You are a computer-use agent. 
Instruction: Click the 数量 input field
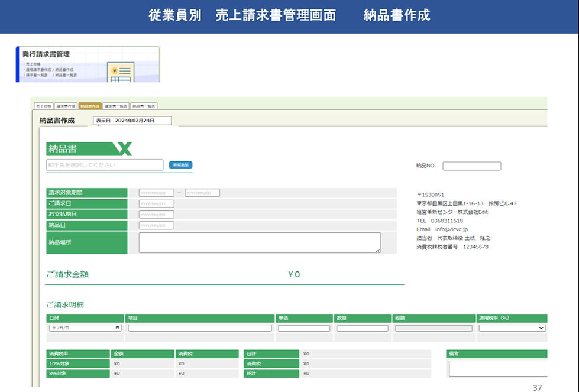click(362, 328)
